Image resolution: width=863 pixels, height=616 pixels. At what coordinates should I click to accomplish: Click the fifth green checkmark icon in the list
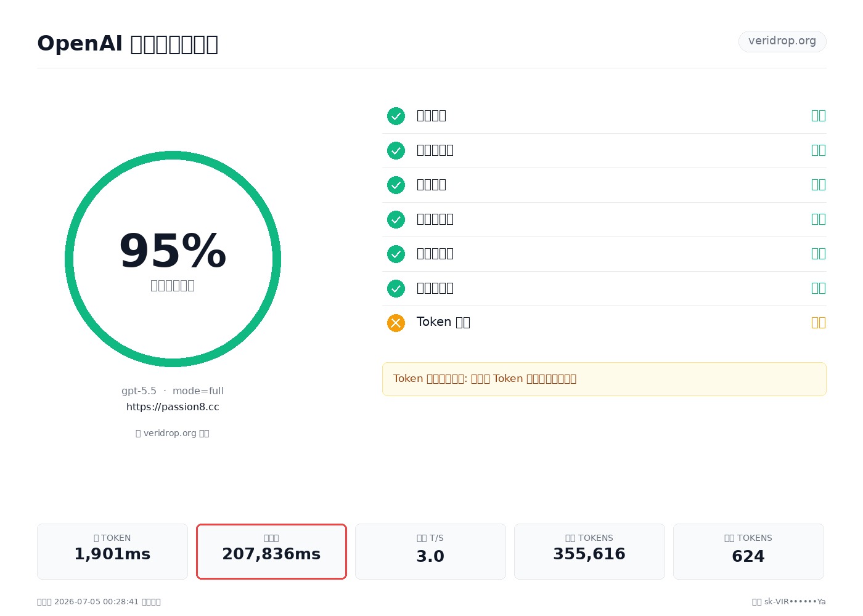(x=396, y=254)
